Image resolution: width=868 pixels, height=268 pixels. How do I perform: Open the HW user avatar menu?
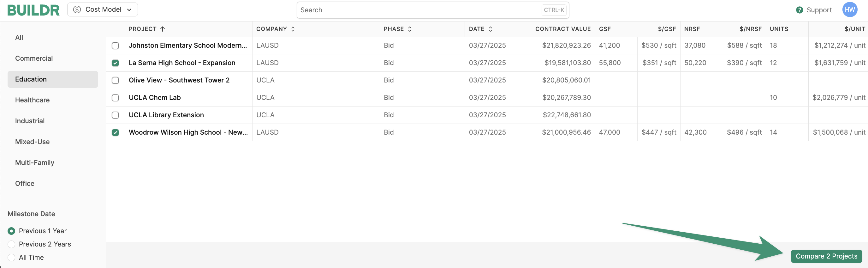coord(850,10)
